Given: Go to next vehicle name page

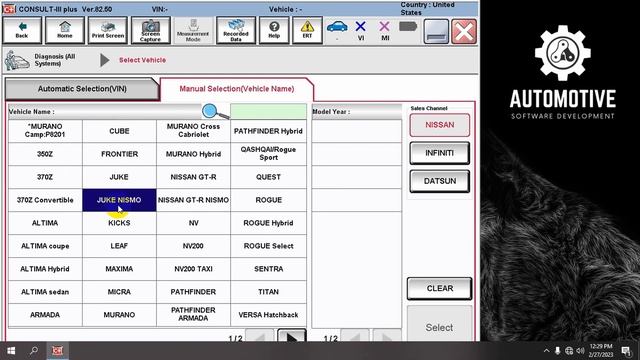Looking at the screenshot, I should 291,336.
